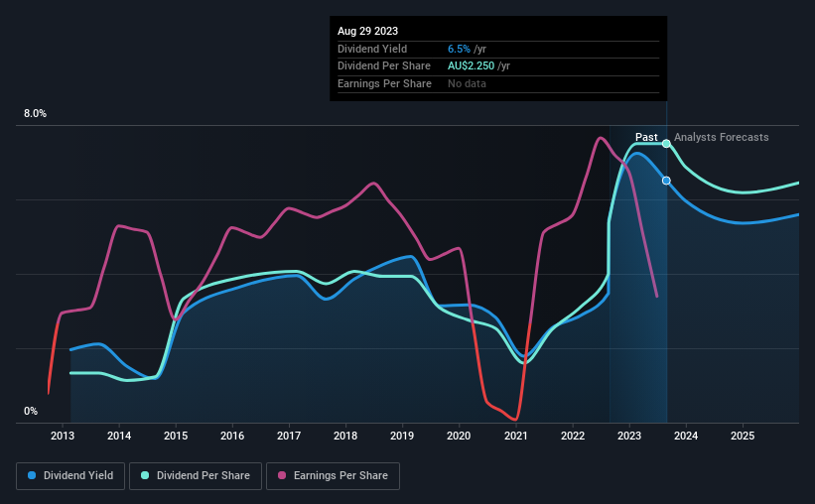Click the 2019 x-axis label
815x504 pixels.
tap(402, 436)
